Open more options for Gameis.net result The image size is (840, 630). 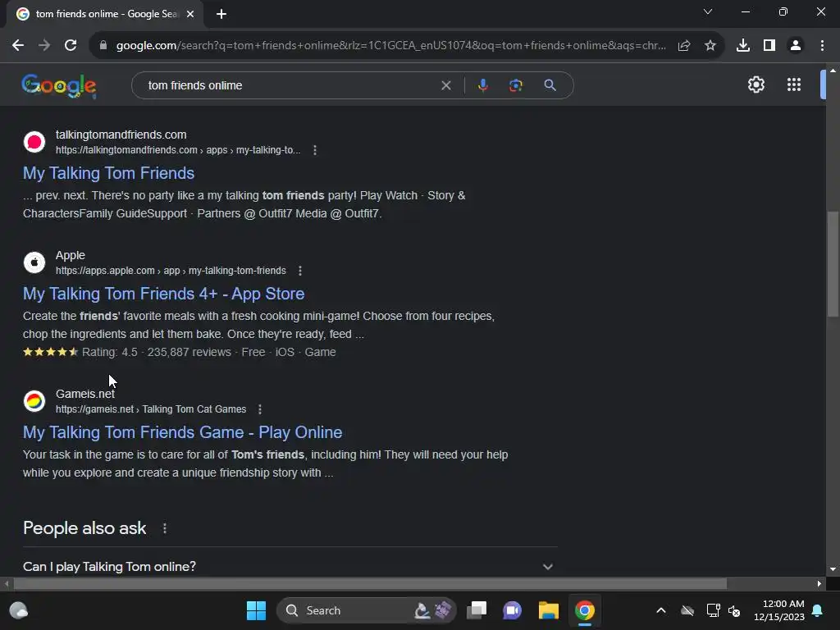coord(260,410)
